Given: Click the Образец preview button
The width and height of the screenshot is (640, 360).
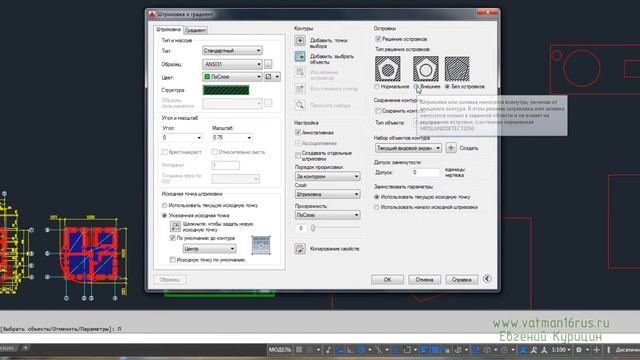Looking at the screenshot, I should coord(170,280).
